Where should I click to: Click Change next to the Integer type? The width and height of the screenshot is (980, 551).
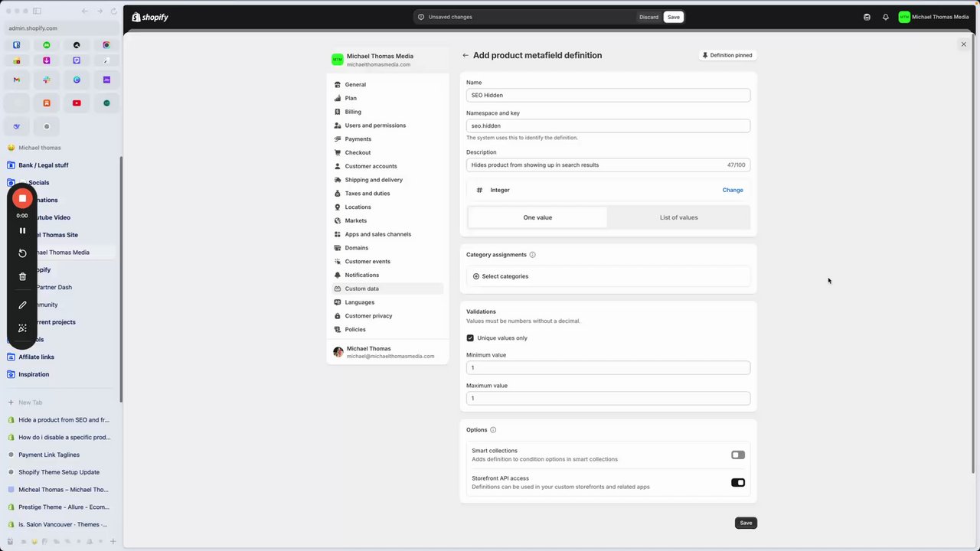click(733, 190)
